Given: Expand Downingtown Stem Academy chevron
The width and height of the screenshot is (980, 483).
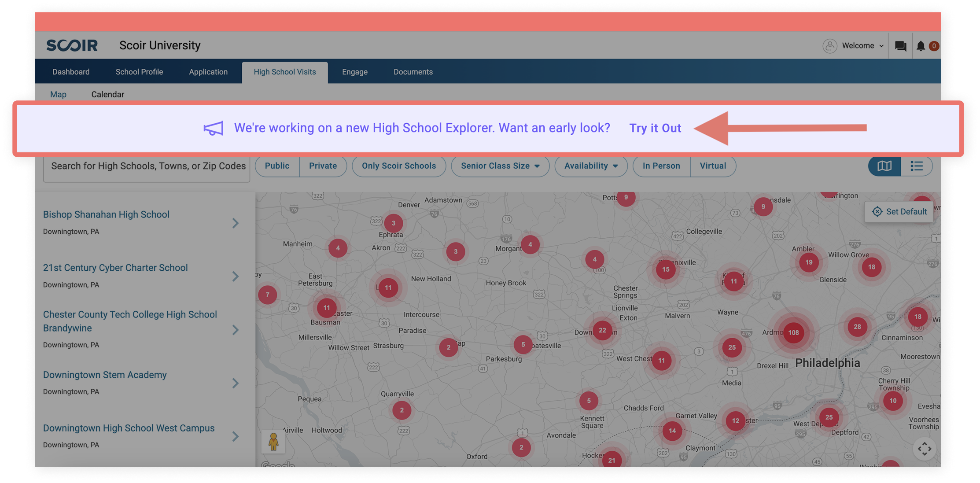Looking at the screenshot, I should point(236,383).
